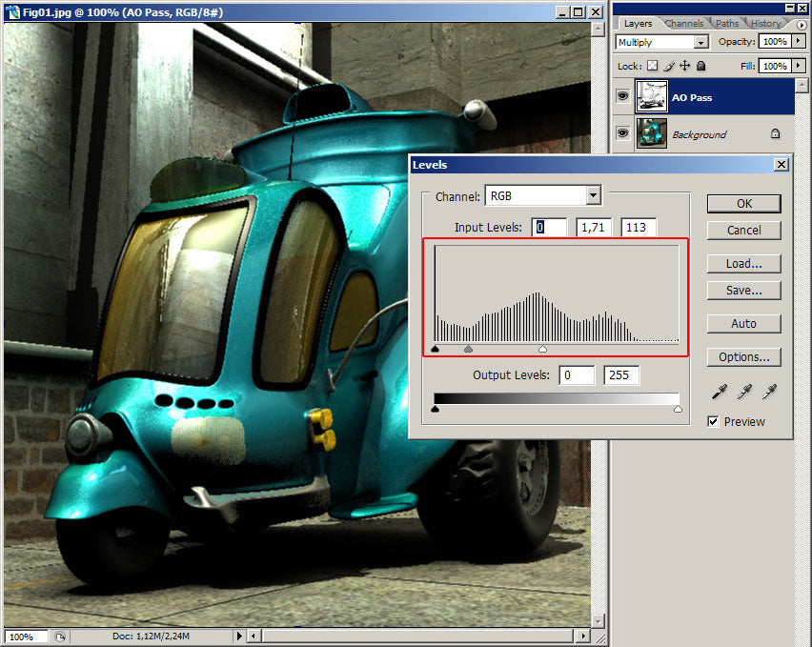
Task: Select the white point eyedropper in Levels
Action: point(769,390)
